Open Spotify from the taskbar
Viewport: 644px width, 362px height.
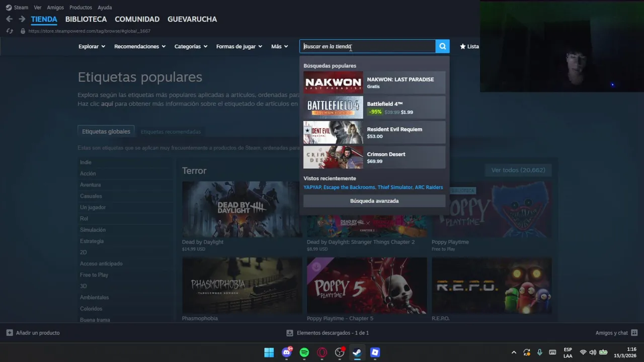point(304,352)
